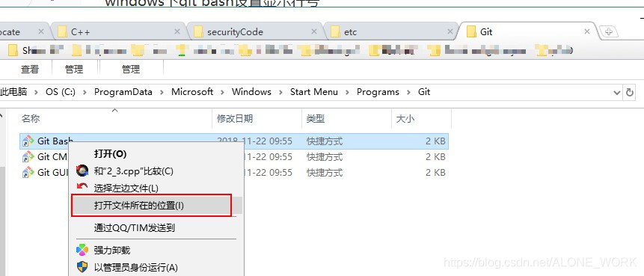Close the etc tab
The height and width of the screenshot is (276, 644).
click(x=450, y=31)
